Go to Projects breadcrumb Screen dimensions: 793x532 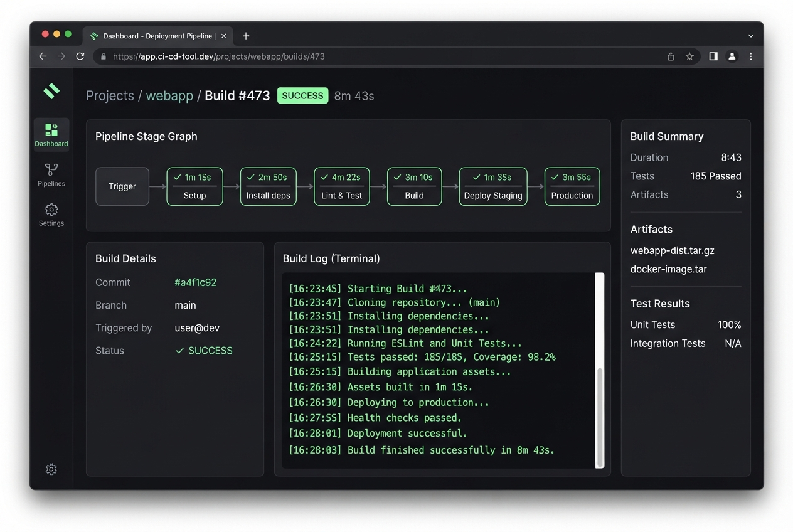110,95
